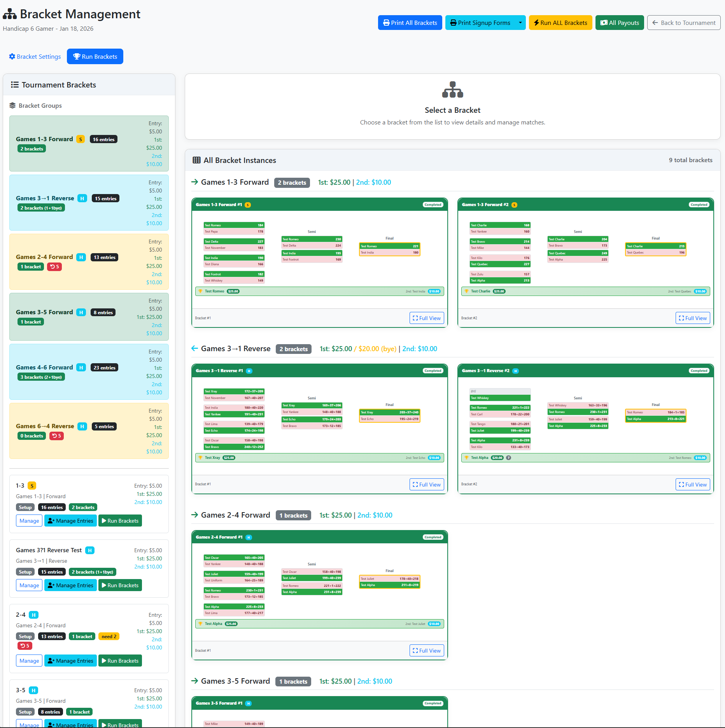Click the question mark icon beside Test Alpha payout

tap(508, 458)
